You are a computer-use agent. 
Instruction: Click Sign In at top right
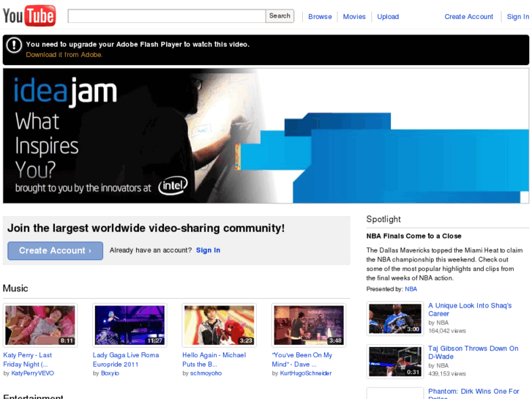click(x=517, y=17)
